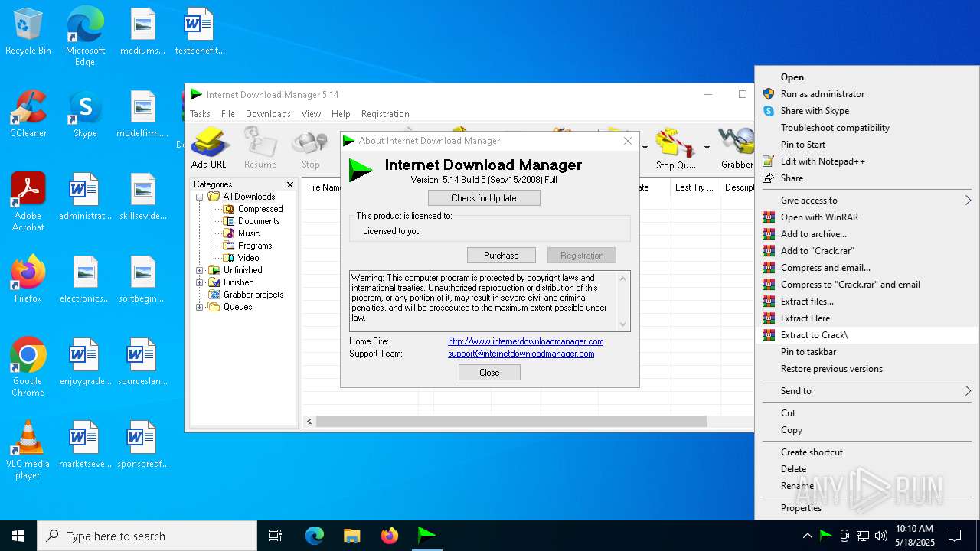Viewport: 980px width, 551px height.
Task: Click the Purchase button
Action: coord(501,256)
